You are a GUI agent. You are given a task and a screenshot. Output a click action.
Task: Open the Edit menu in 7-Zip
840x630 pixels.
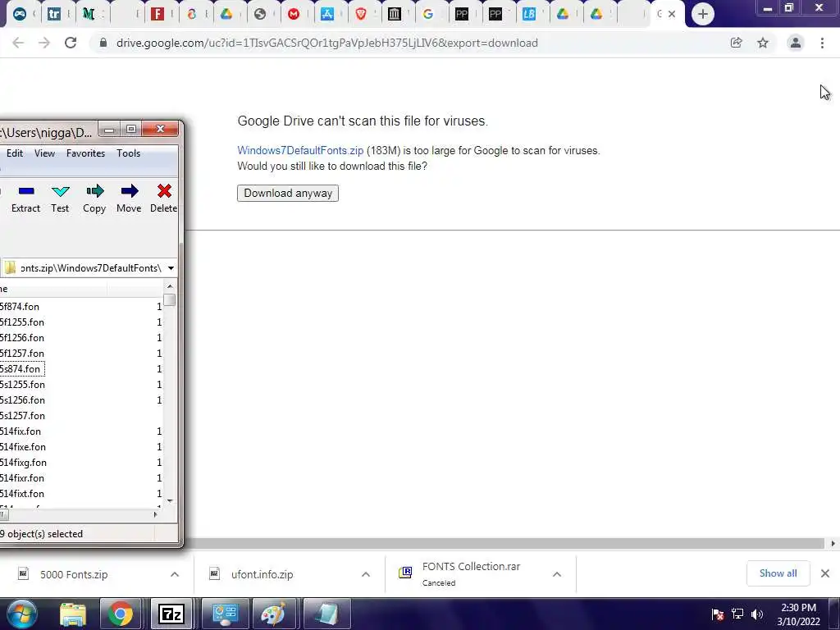15,153
